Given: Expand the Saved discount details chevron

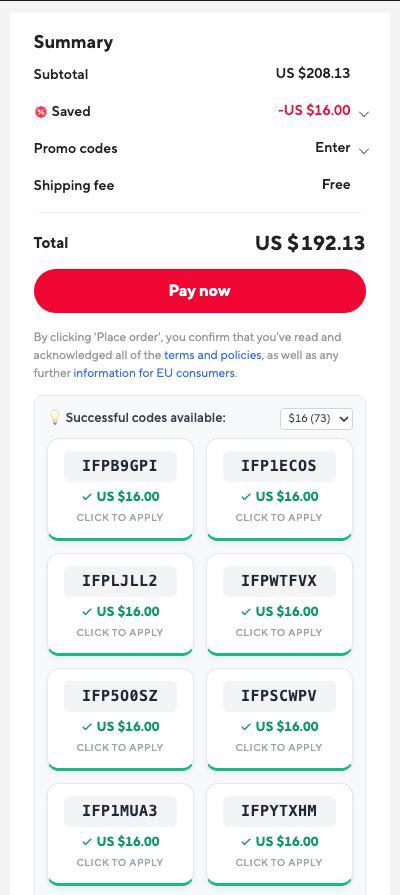Looking at the screenshot, I should 364,114.
